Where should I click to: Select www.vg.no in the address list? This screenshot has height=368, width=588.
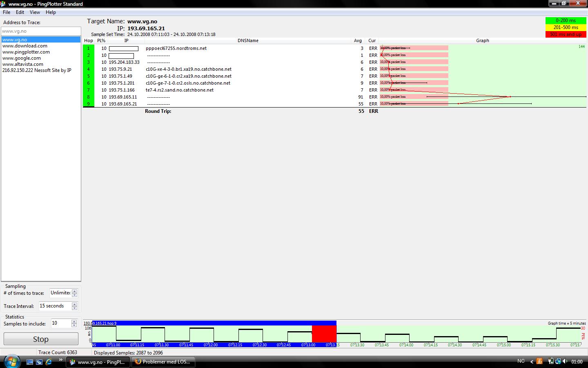(41, 40)
